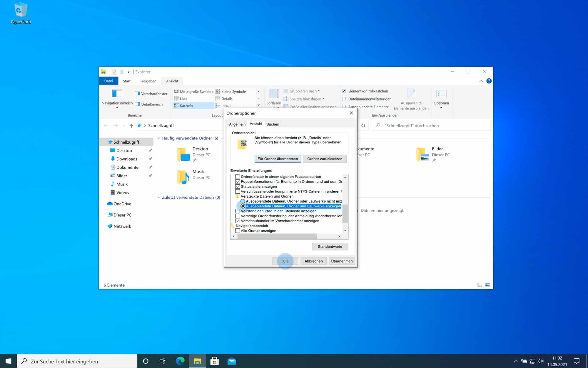Viewport: 588px width, 368px height.
Task: Switch to Allgemein tab in Ordneroptionen
Action: point(237,124)
